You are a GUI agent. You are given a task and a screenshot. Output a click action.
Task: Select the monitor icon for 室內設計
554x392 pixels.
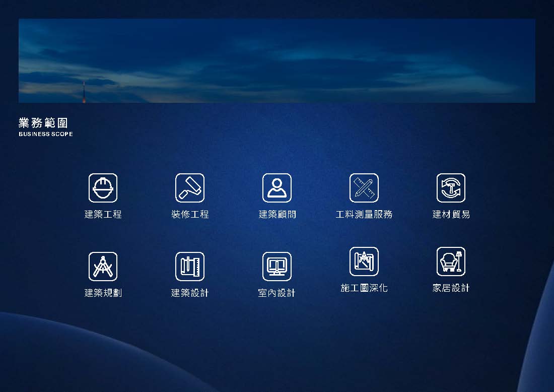277,267
